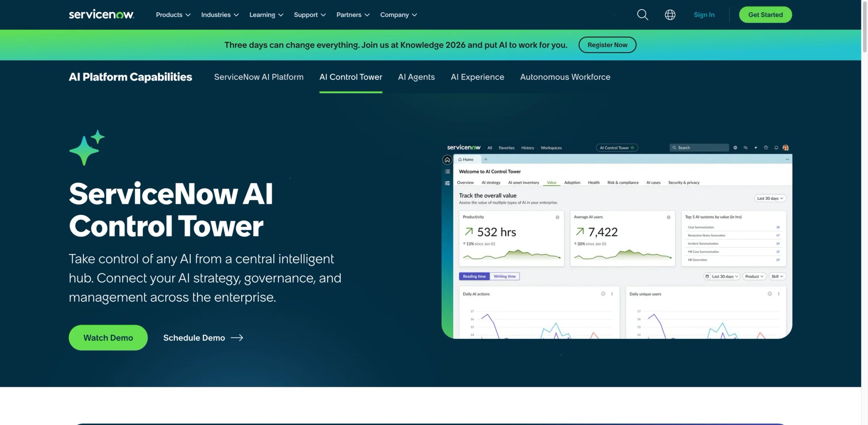Click the Daily AI actions info icon

[603, 294]
